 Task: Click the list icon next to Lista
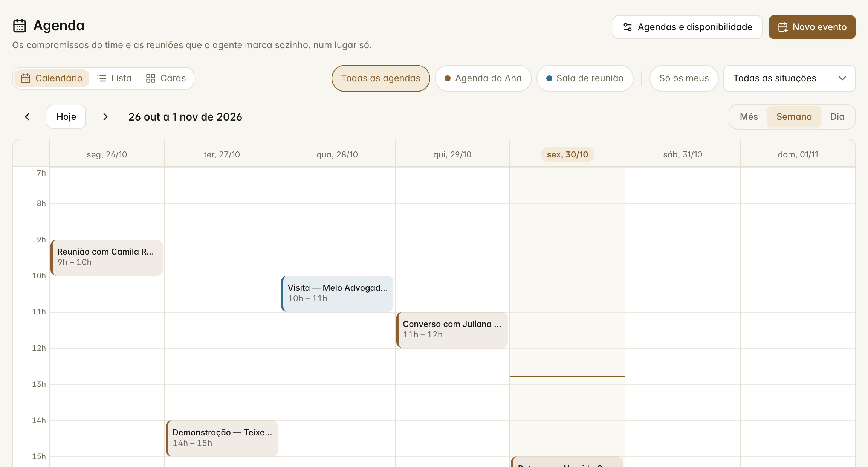point(101,78)
